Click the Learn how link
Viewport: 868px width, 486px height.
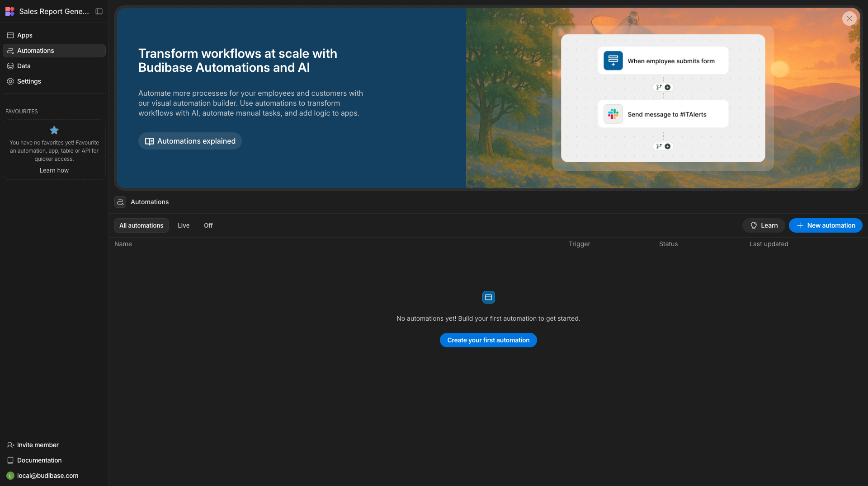54,170
